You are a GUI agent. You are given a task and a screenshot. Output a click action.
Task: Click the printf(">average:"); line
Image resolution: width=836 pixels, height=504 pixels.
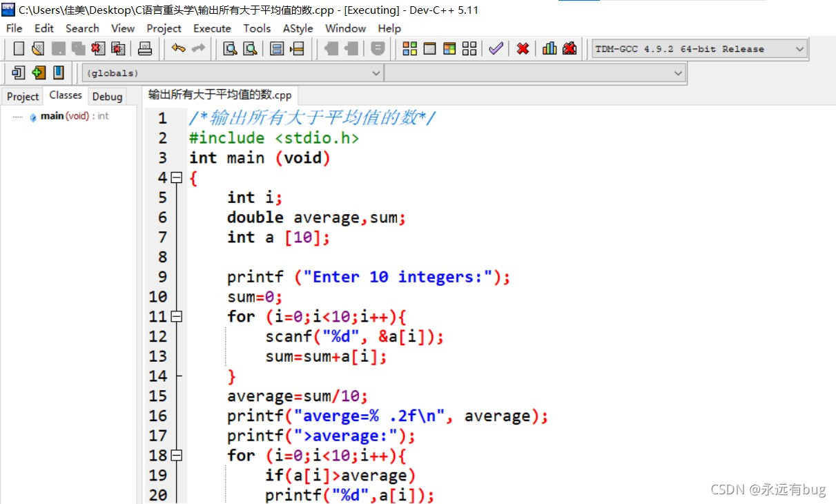321,436
